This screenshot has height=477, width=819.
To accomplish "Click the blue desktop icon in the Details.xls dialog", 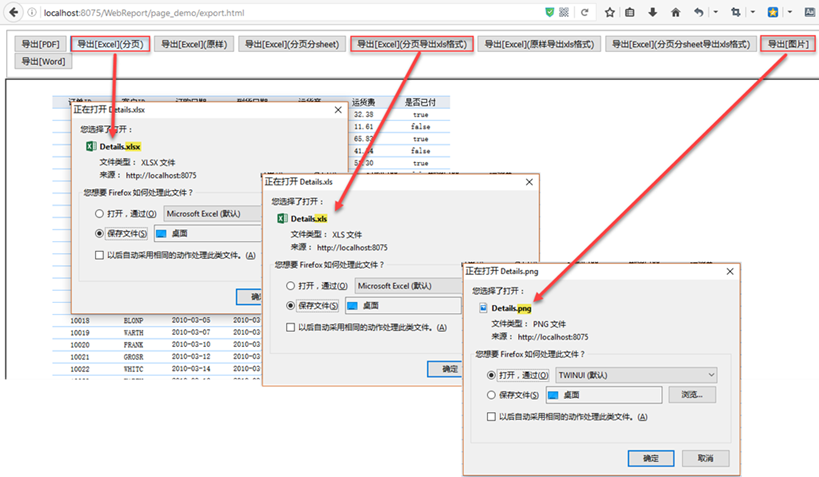I will (352, 306).
